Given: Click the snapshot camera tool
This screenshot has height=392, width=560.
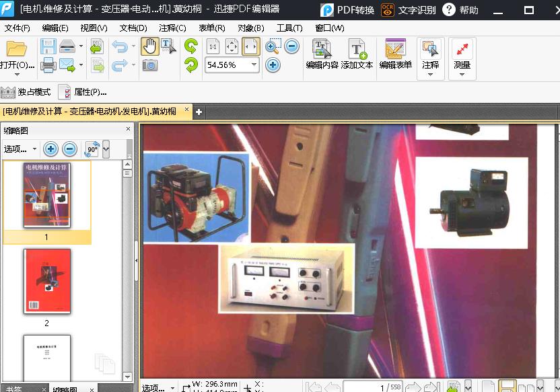Looking at the screenshot, I should [149, 65].
